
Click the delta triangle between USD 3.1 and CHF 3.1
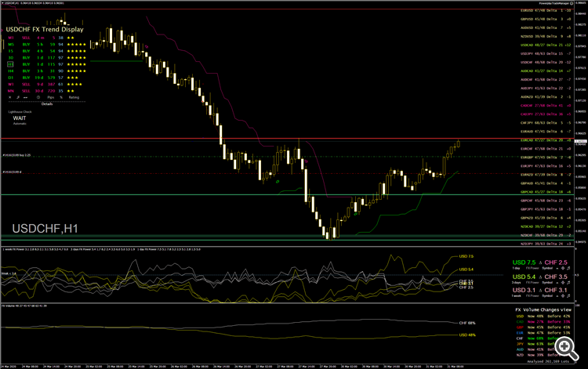pyautogui.click(x=540, y=291)
